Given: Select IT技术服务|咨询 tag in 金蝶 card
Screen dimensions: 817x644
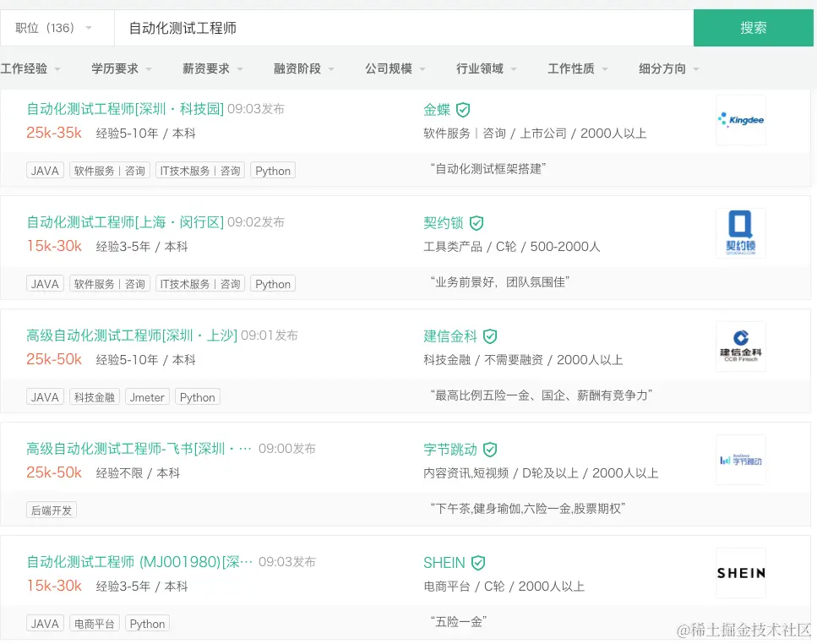Looking at the screenshot, I should click(x=200, y=171).
